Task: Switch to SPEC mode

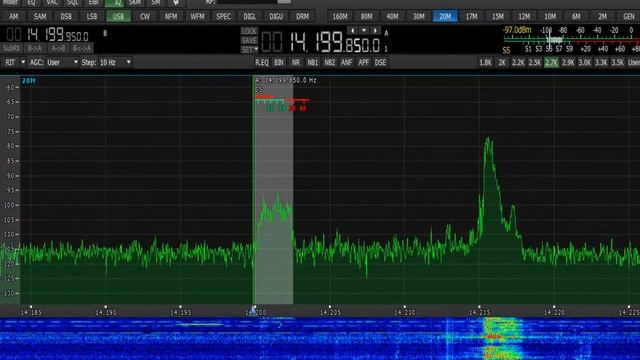Action: click(223, 17)
